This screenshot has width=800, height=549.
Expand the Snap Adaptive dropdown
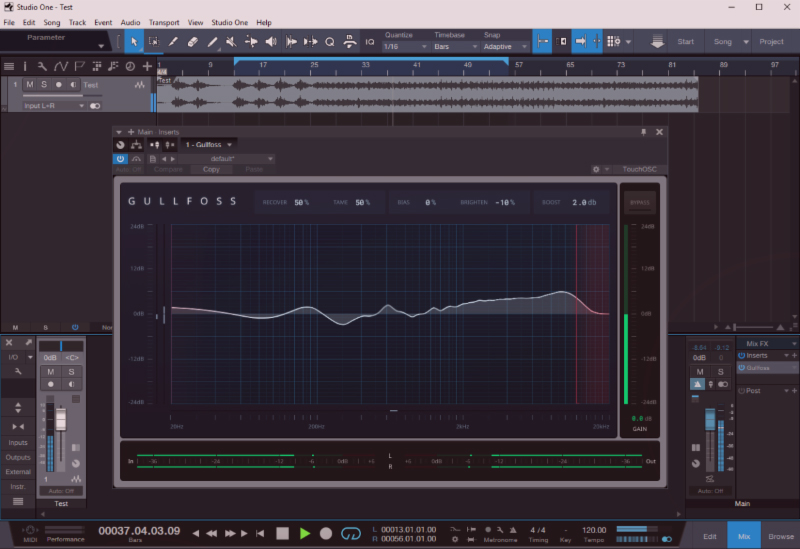coord(503,47)
